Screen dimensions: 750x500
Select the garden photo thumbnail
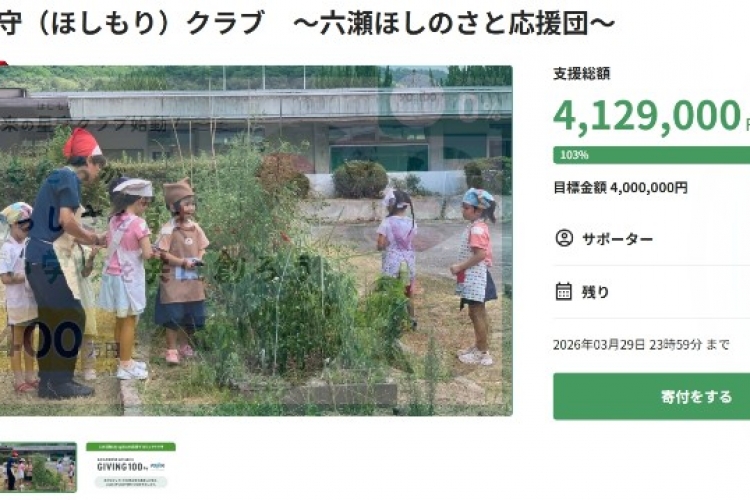pyautogui.click(x=38, y=467)
